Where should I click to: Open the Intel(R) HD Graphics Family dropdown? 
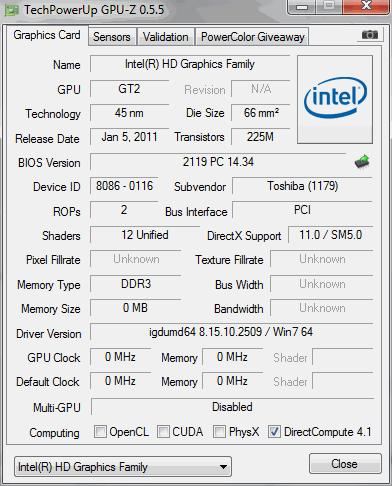tap(123, 467)
